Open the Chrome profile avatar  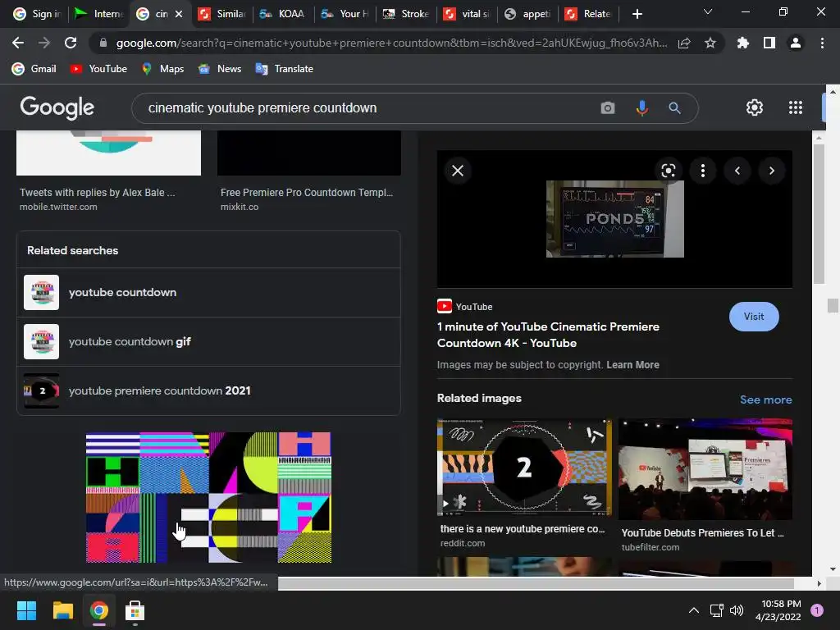coord(796,43)
